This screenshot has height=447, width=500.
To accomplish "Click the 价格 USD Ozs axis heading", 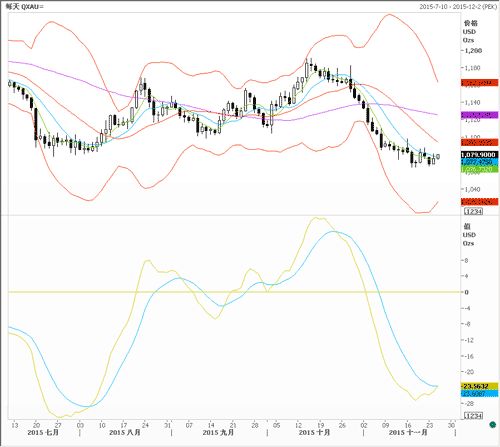I will click(470, 31).
